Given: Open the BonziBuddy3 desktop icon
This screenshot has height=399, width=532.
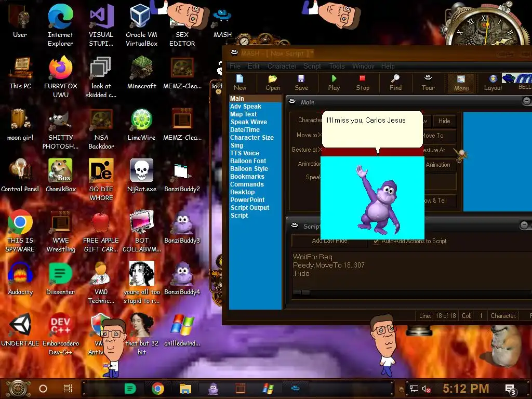Looking at the screenshot, I should pos(182,228).
